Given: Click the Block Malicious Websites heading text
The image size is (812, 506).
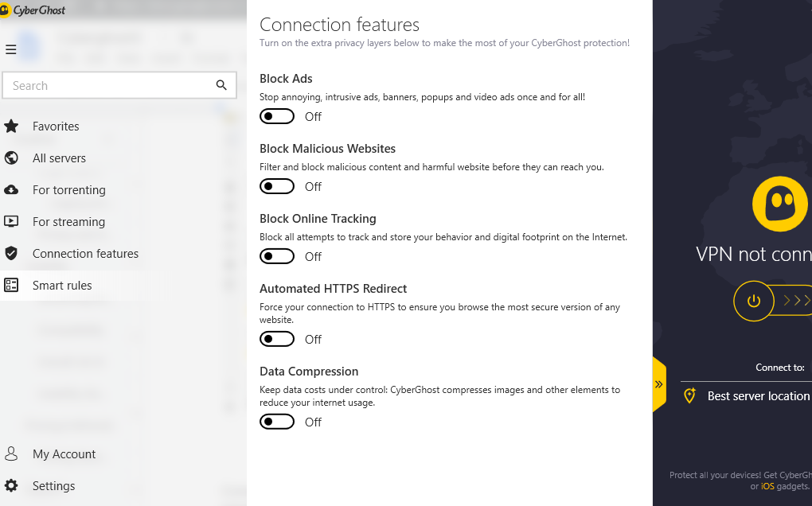Looking at the screenshot, I should pos(327,149).
